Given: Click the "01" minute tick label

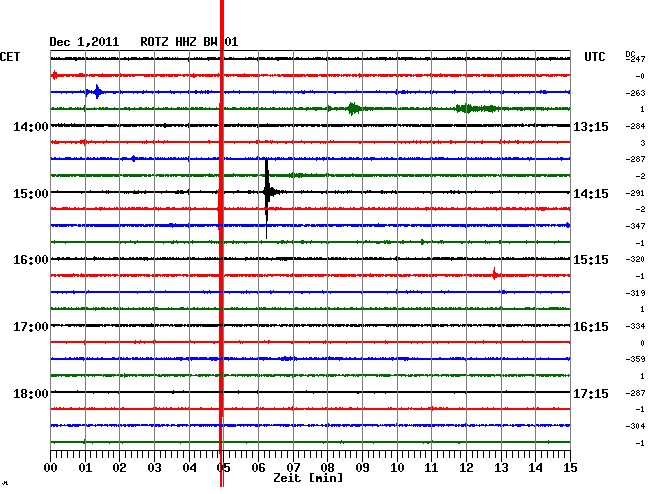Looking at the screenshot, I should (85, 468).
